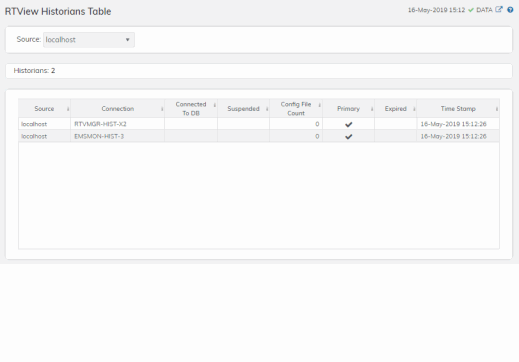Click sort arrow on Time Stamp column
Viewport: 519px width, 362px height.
click(497, 109)
